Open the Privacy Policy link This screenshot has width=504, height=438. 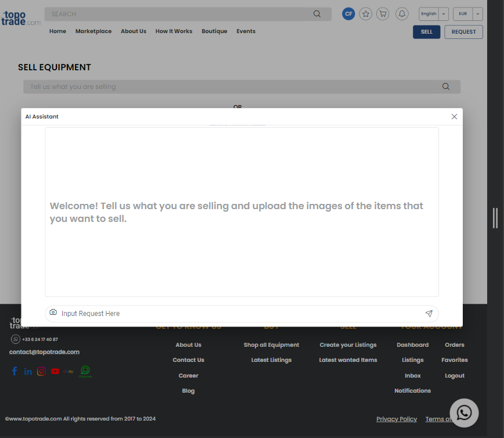coord(397,419)
